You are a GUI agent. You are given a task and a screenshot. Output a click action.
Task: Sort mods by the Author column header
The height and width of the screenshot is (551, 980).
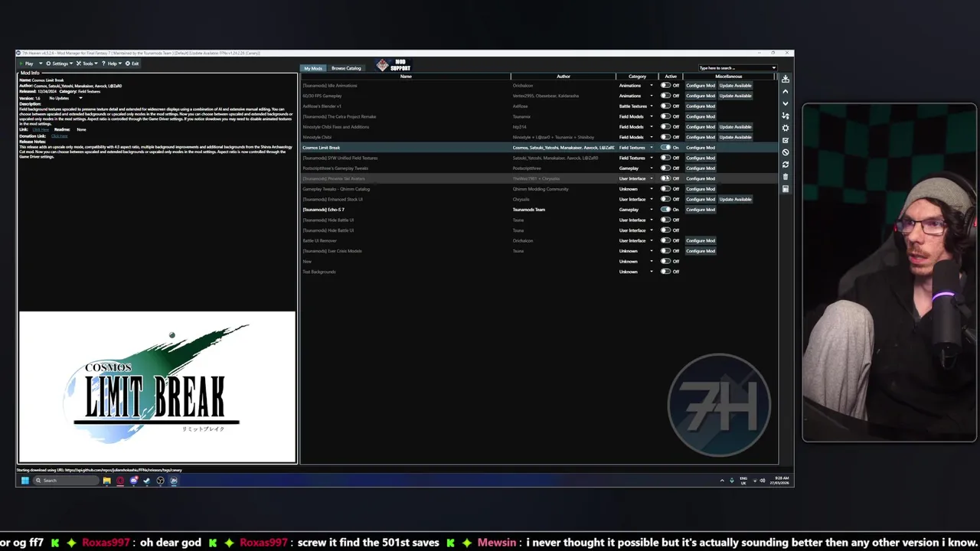563,77
